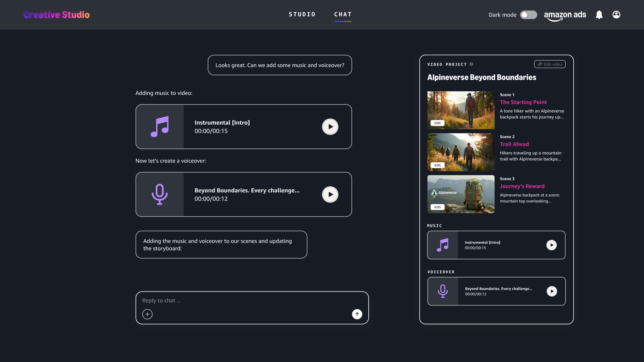644x362 pixels.
Task: Switch to the CHAT tab
Action: [343, 14]
